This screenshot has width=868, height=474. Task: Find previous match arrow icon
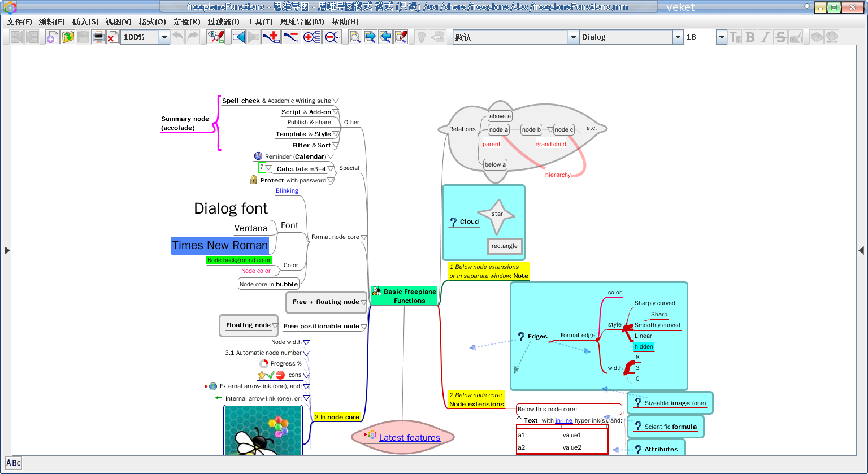(x=385, y=37)
